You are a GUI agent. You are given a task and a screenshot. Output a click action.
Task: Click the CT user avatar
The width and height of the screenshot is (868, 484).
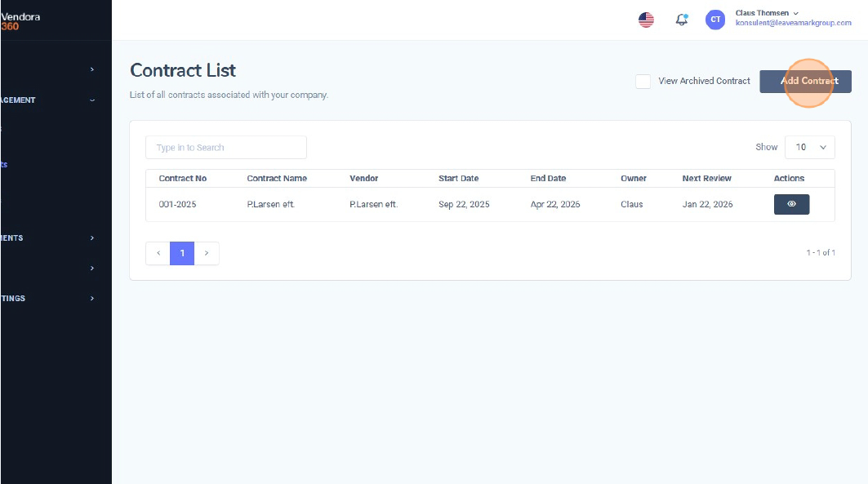tap(715, 20)
